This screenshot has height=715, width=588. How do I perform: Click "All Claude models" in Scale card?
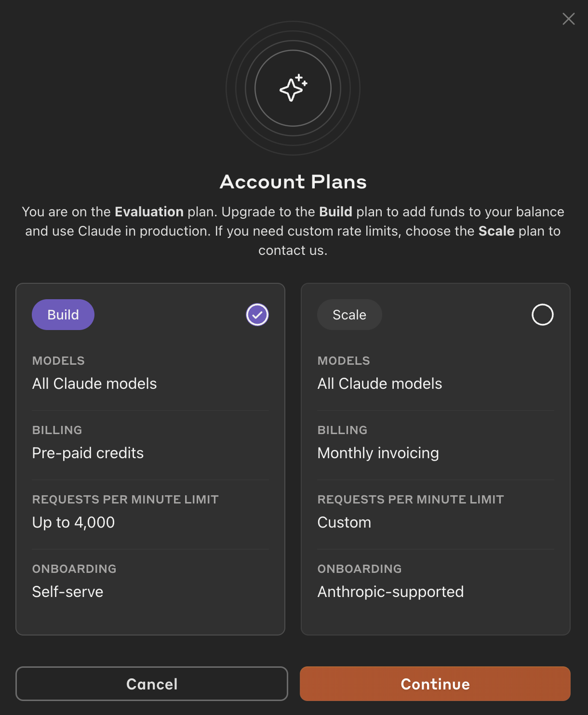380,384
